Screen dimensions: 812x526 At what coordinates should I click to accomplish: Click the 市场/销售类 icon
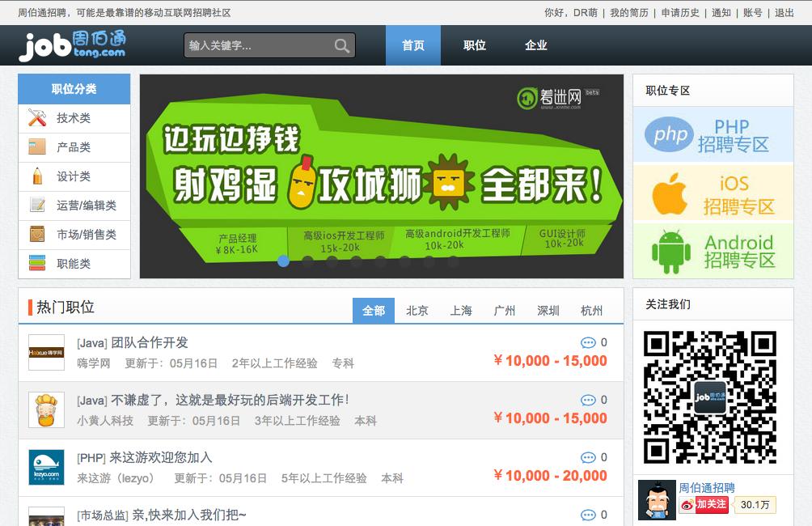(x=37, y=234)
